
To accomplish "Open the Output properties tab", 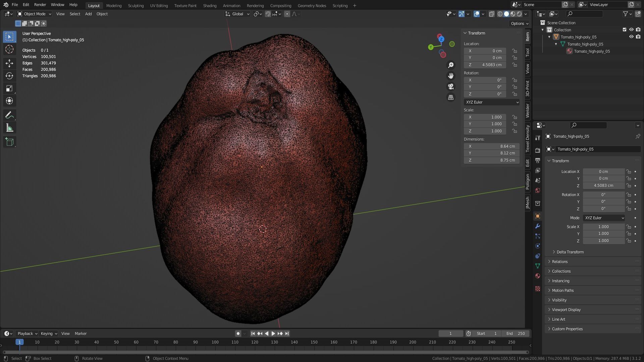I will (x=538, y=160).
